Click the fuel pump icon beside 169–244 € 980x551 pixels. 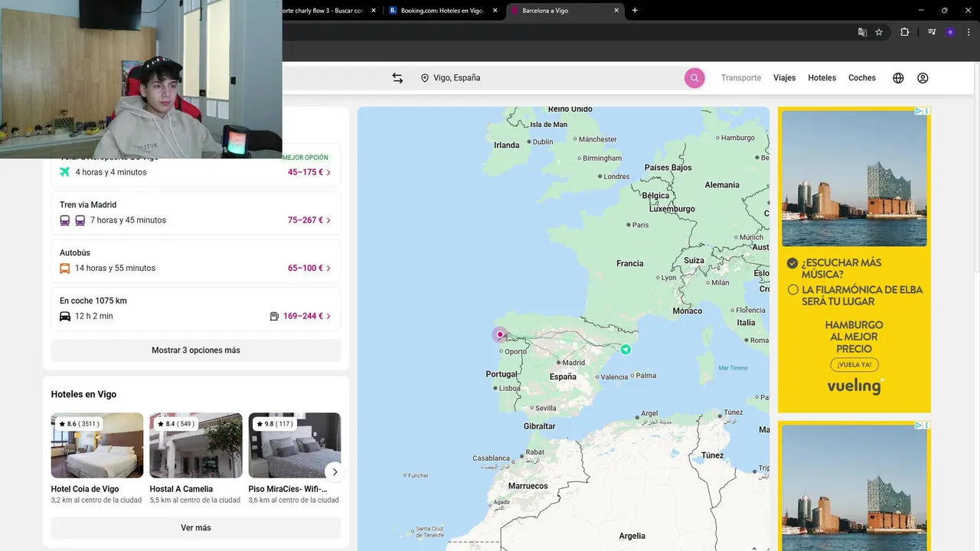tap(274, 316)
